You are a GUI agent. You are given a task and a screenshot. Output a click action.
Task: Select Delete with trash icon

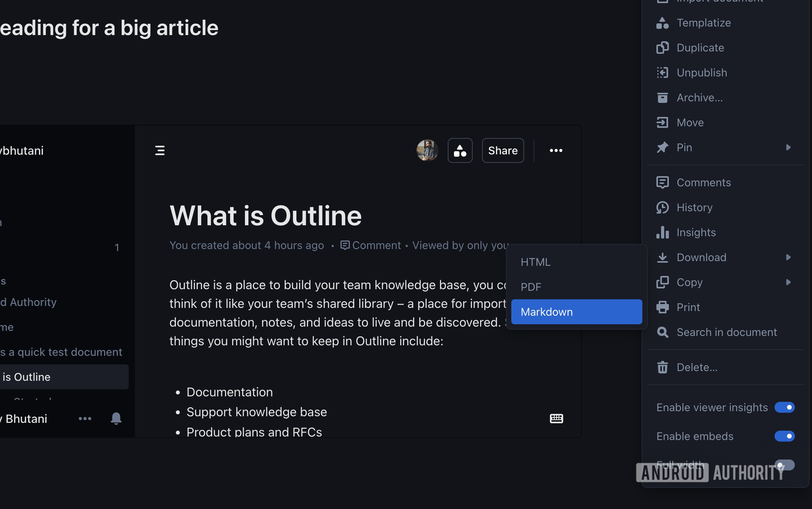697,367
